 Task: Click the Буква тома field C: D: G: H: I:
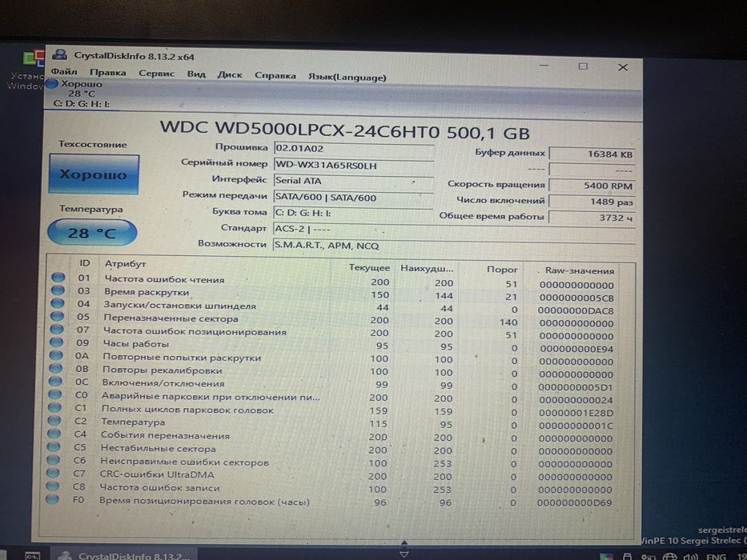pyautogui.click(x=353, y=214)
